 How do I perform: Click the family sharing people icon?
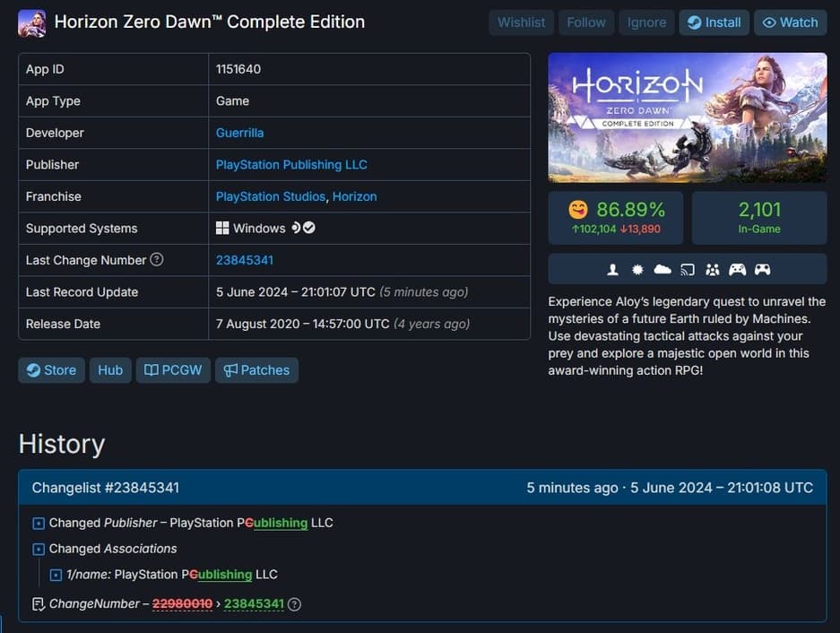[x=713, y=270]
